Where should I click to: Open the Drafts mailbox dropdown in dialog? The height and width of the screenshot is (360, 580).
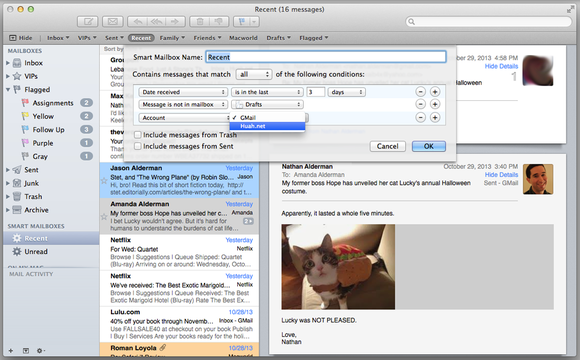267,105
